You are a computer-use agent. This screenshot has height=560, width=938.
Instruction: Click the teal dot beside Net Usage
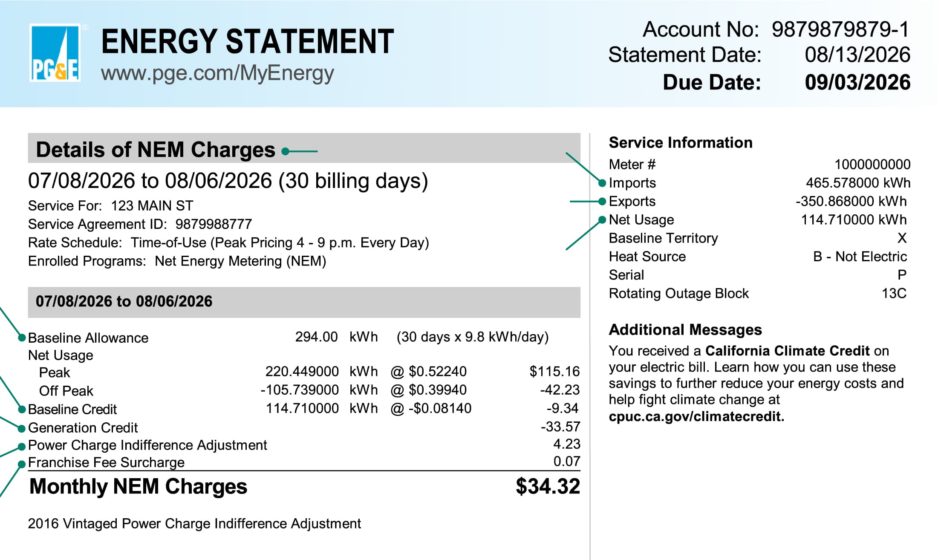tap(602, 220)
